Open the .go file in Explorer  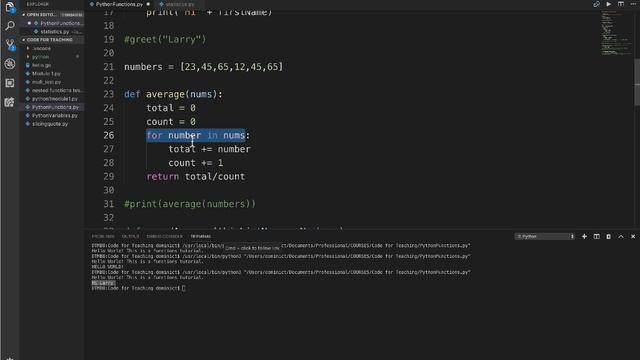pyautogui.click(x=41, y=65)
